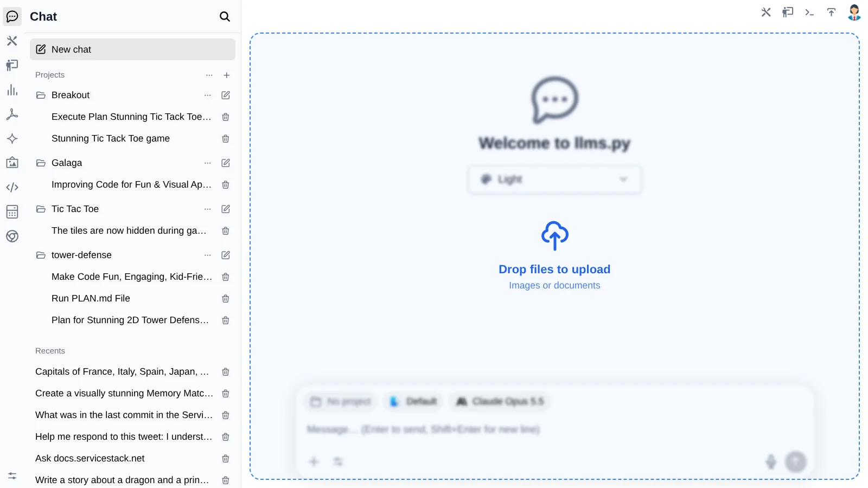Start new chat in tower-defense project
Image resolution: width=868 pixels, height=488 pixels.
point(226,255)
